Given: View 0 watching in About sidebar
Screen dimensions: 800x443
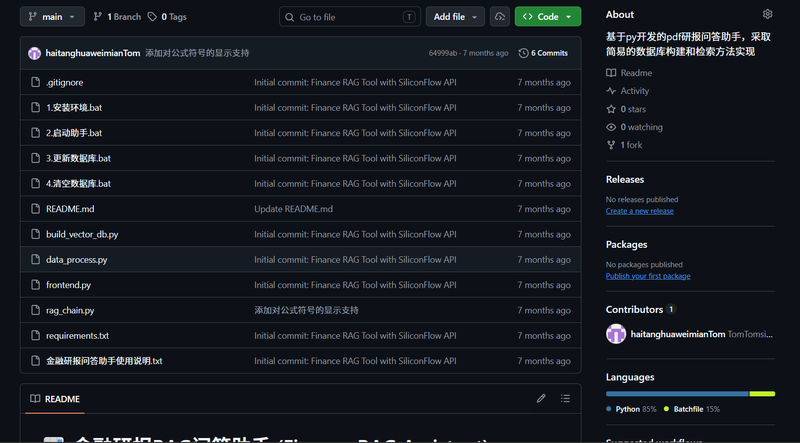Looking at the screenshot, I should click(x=634, y=127).
